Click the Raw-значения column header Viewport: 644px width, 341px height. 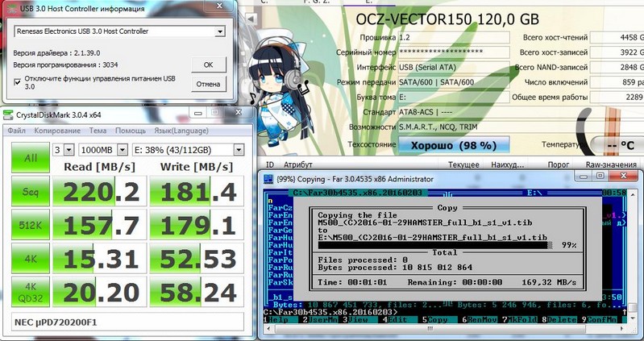click(x=611, y=164)
